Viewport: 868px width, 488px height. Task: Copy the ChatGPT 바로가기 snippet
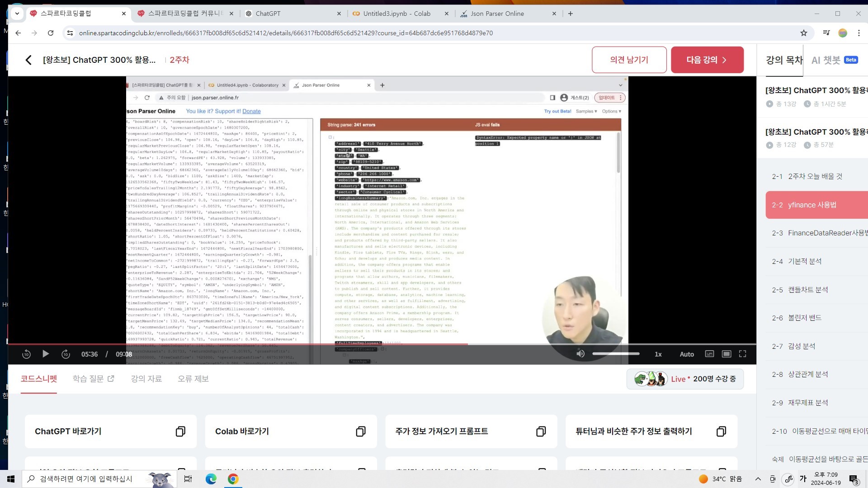coord(180,432)
